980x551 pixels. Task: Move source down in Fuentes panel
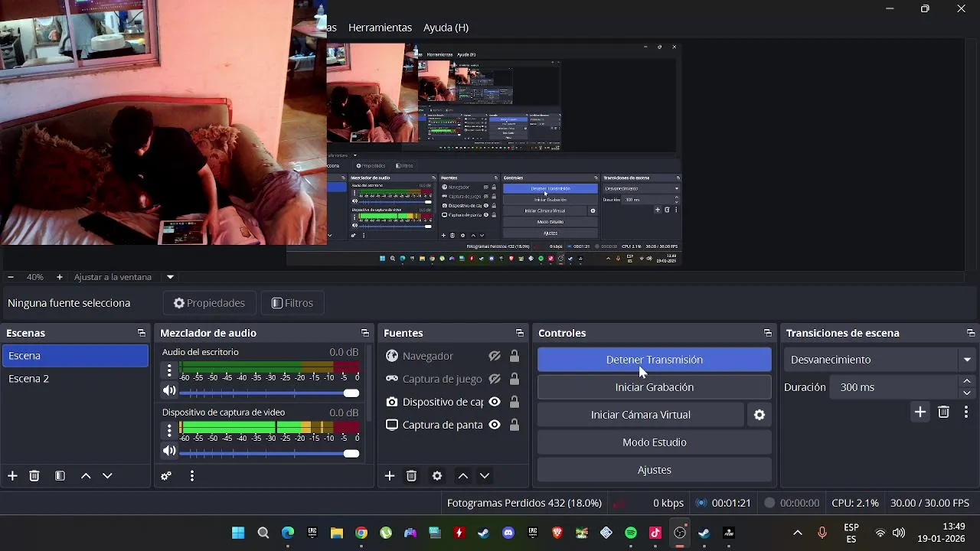pyautogui.click(x=485, y=476)
